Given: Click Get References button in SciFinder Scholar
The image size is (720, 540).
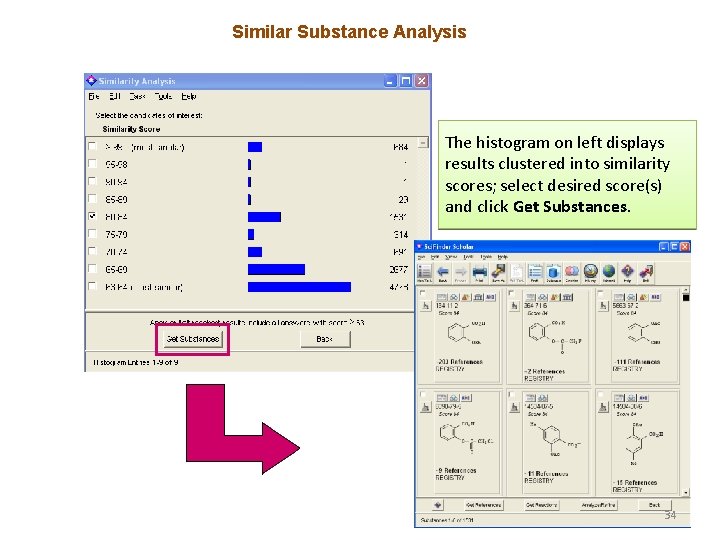Looking at the screenshot, I should pyautogui.click(x=484, y=505).
